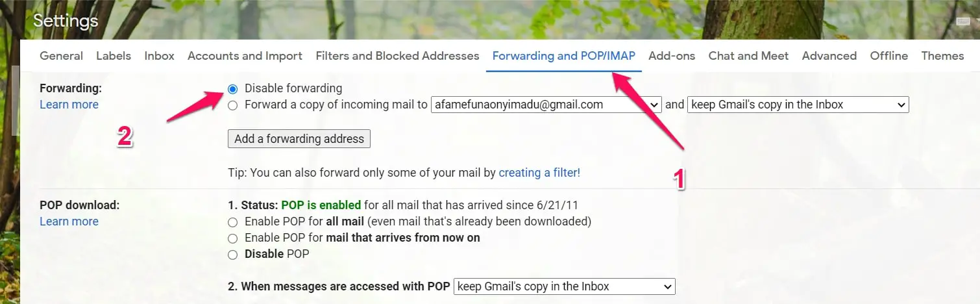980x304 pixels.
Task: Enable POP for all mail
Action: pyautogui.click(x=232, y=222)
